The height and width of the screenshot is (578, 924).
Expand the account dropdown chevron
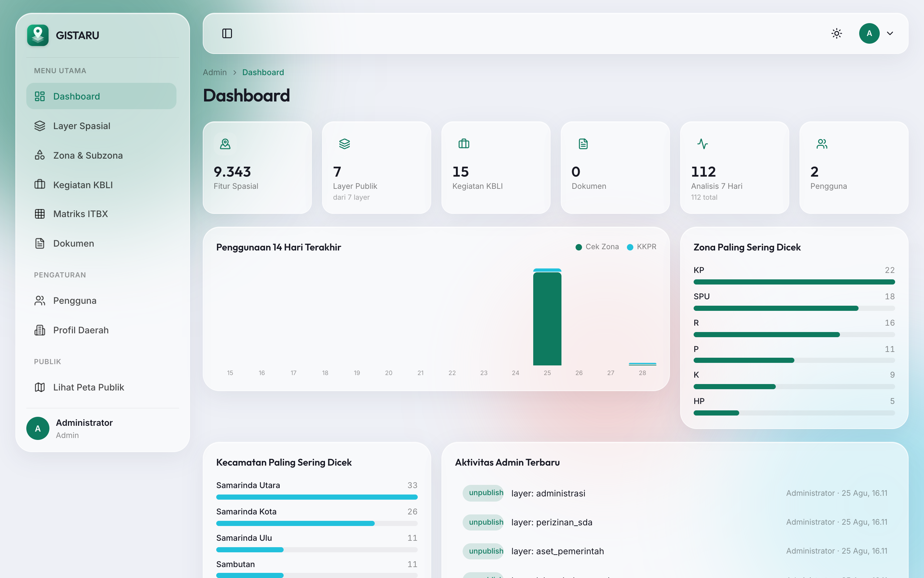(890, 33)
